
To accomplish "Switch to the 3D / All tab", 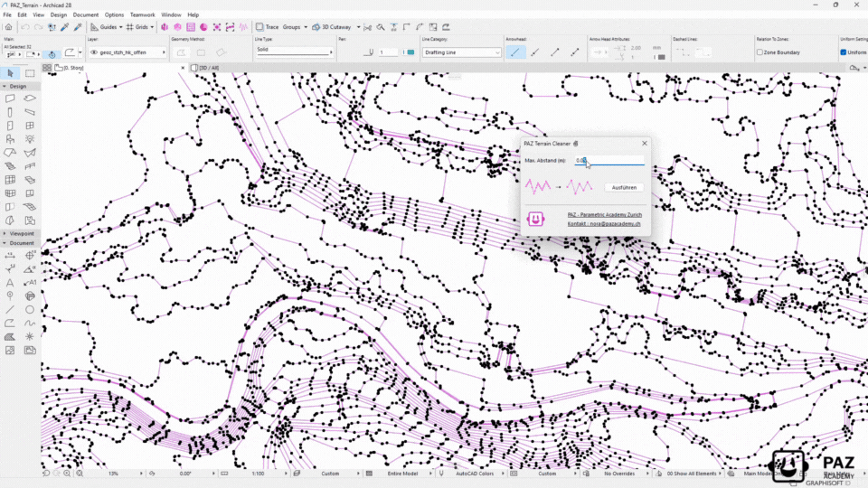I will coord(209,68).
